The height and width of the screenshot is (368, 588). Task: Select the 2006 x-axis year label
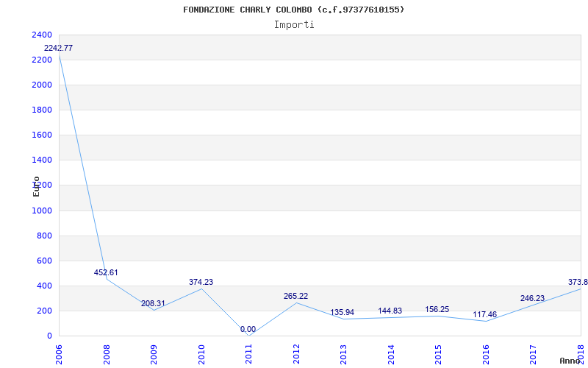click(59, 354)
